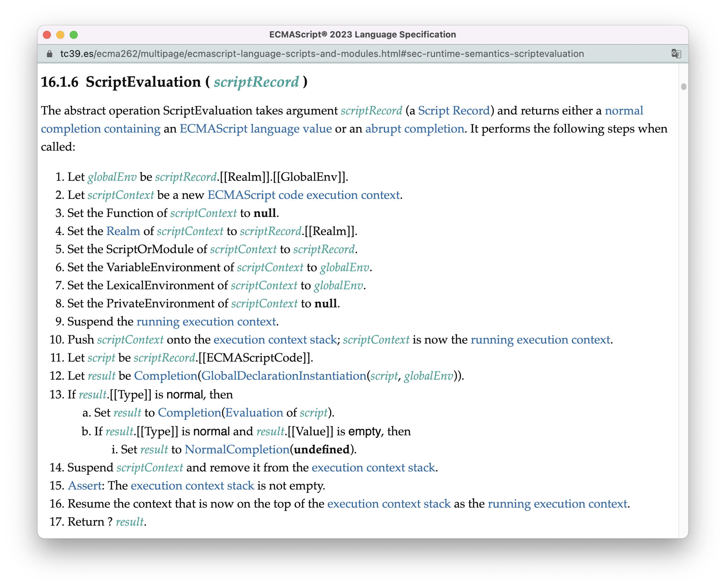This screenshot has width=726, height=588.
Task: Minimize the browser window via the yellow button
Action: pyautogui.click(x=61, y=34)
